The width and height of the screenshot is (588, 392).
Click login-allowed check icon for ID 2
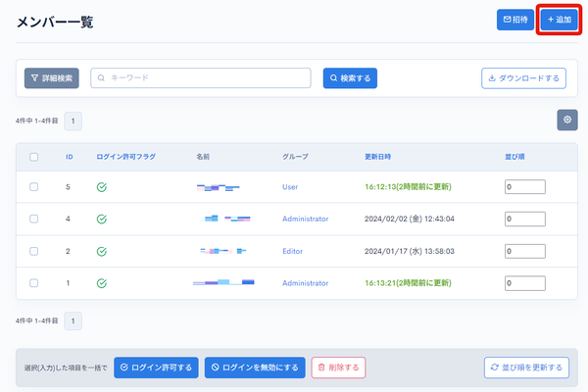102,251
